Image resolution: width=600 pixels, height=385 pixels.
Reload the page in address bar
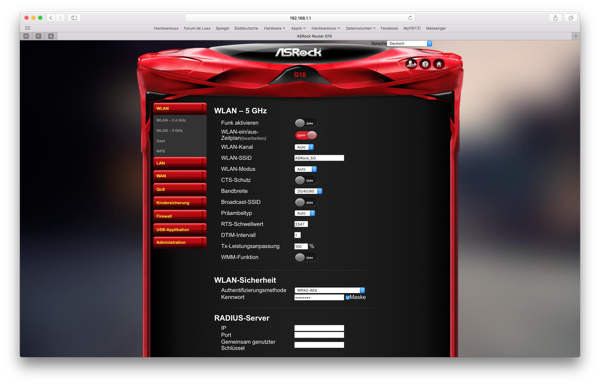(x=410, y=18)
